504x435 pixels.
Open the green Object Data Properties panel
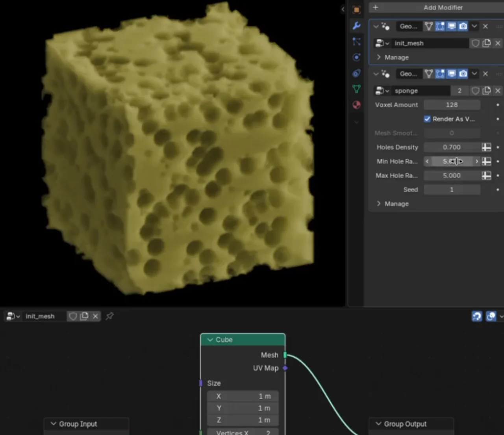pos(356,89)
